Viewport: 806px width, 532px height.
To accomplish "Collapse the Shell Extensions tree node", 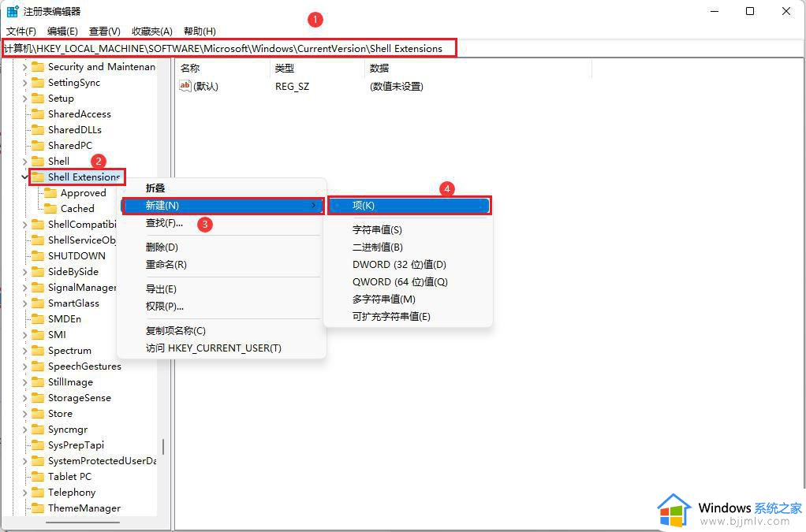I will [x=24, y=177].
